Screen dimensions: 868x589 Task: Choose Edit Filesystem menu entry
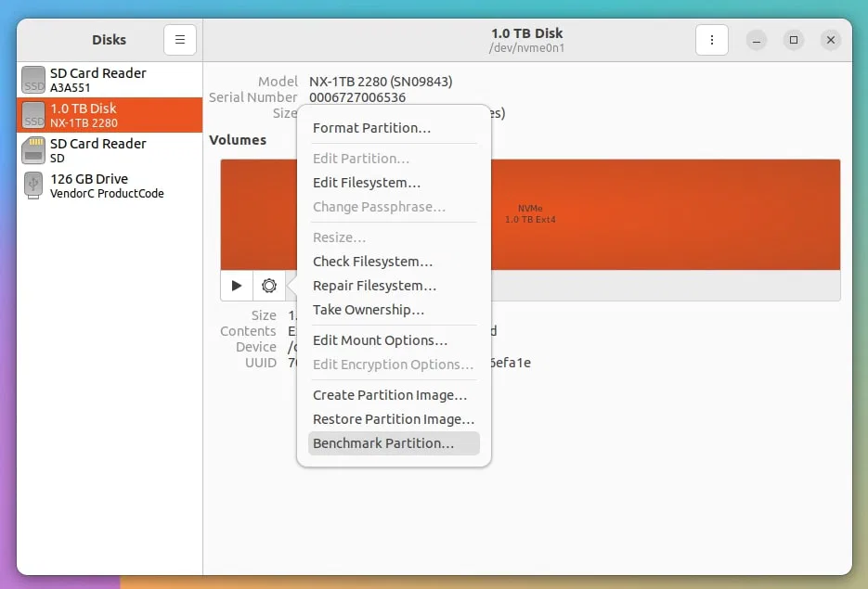coord(367,183)
